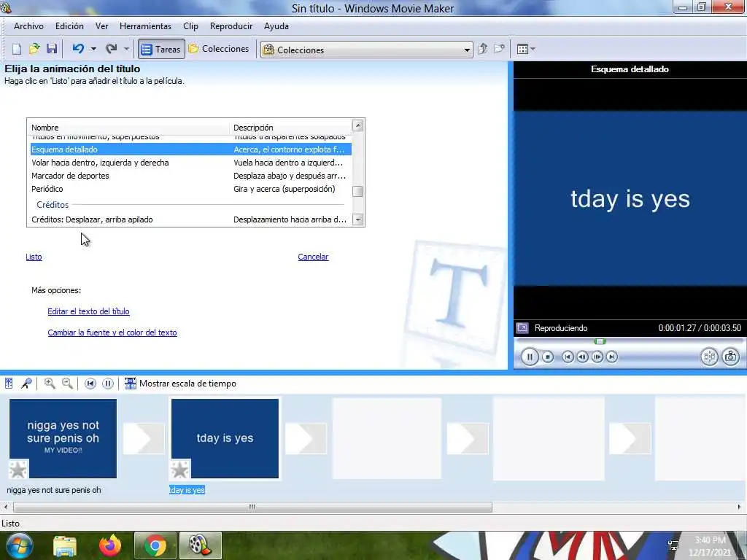The width and height of the screenshot is (747, 560).
Task: Pause the preview playback
Action: pos(530,357)
